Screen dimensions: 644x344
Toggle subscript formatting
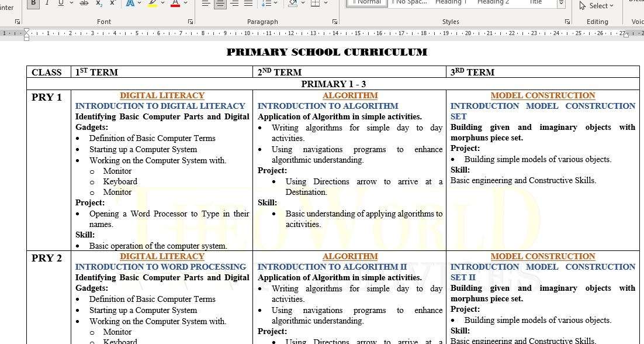click(99, 3)
